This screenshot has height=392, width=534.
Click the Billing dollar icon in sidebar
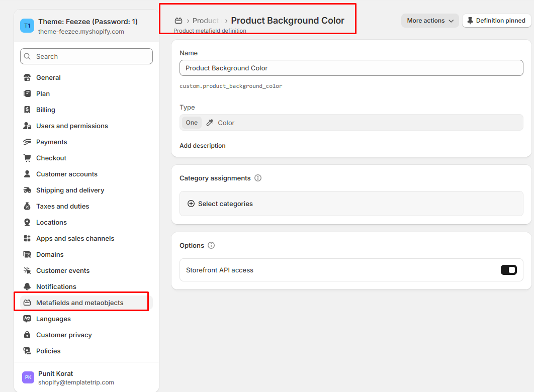tap(27, 110)
